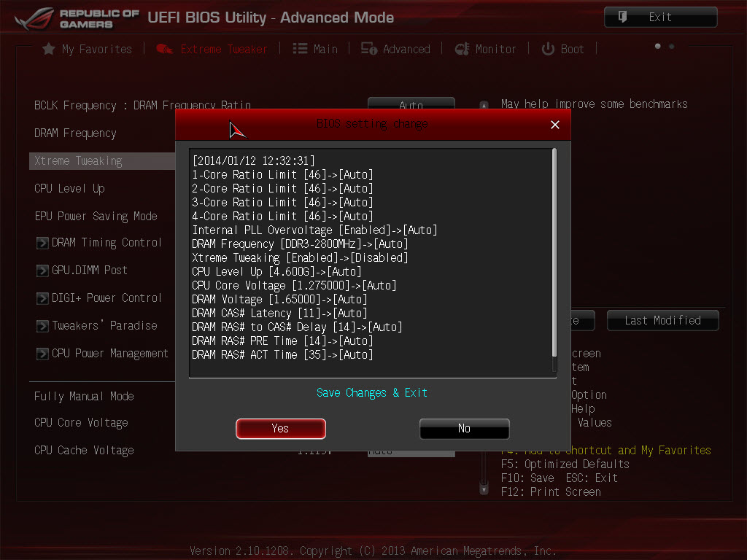The width and height of the screenshot is (747, 560).
Task: Click the DRAM RAS# PRE Time line
Action: [x=282, y=341]
